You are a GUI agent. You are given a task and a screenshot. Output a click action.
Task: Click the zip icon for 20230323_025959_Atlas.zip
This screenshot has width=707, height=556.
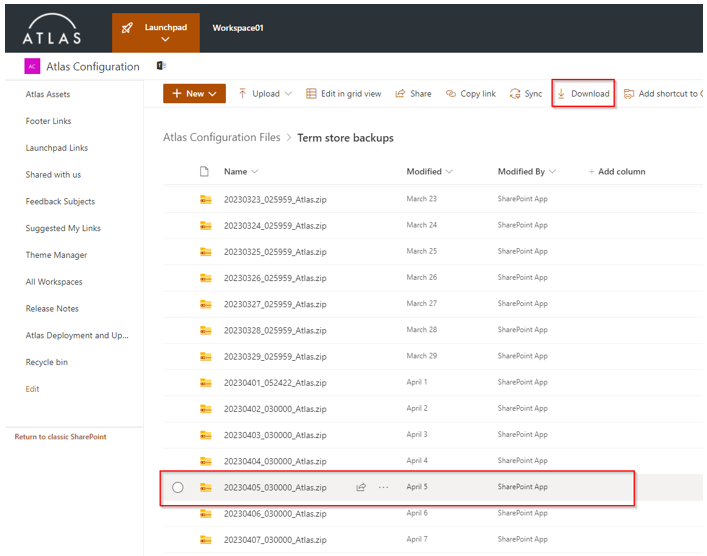[205, 199]
